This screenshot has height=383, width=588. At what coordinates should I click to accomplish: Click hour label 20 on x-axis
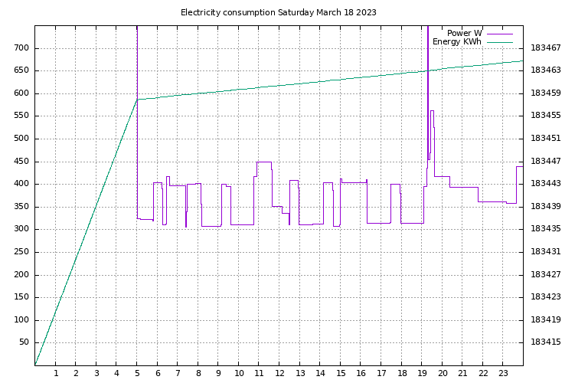(443, 373)
